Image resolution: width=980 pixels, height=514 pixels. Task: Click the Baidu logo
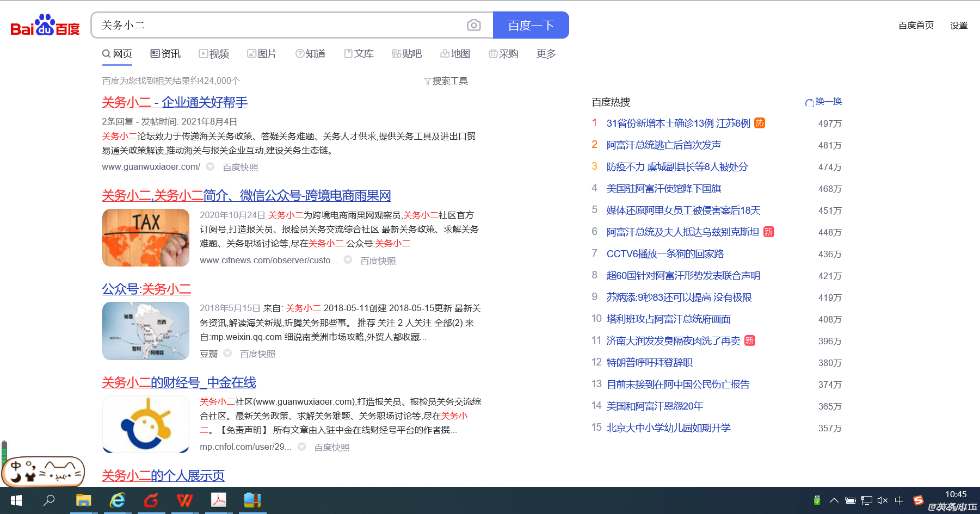[45, 25]
